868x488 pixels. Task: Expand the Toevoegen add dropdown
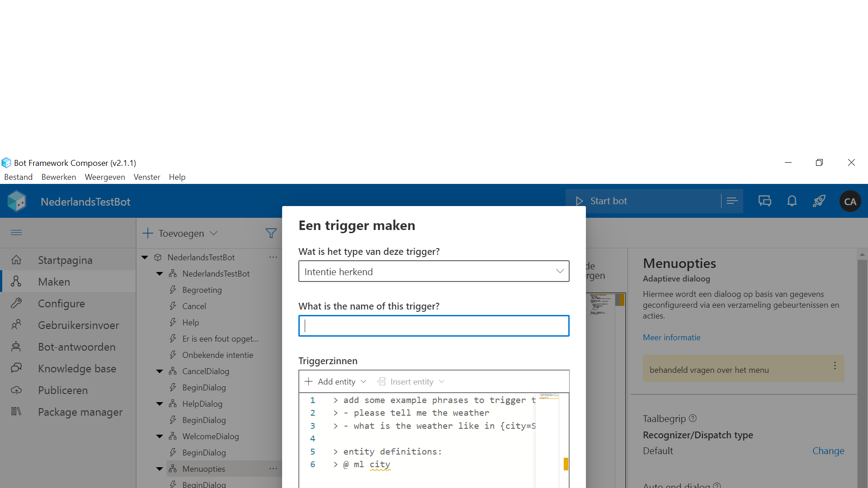pyautogui.click(x=180, y=233)
